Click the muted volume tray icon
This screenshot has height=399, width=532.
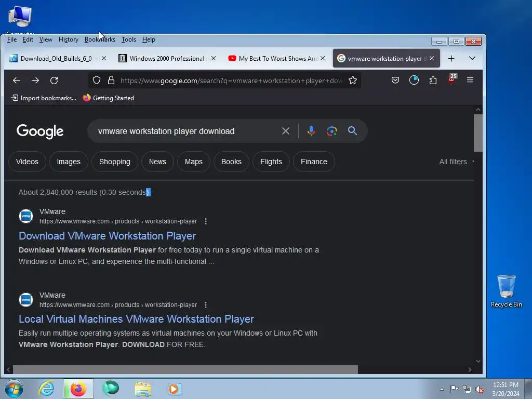(x=480, y=389)
